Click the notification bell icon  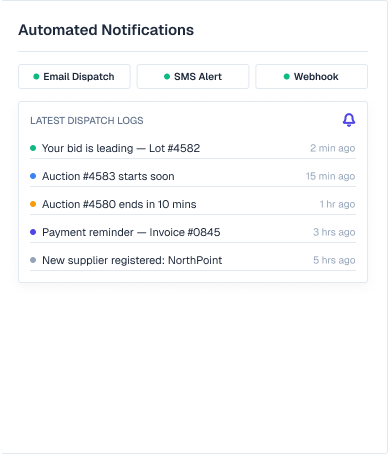coord(349,120)
